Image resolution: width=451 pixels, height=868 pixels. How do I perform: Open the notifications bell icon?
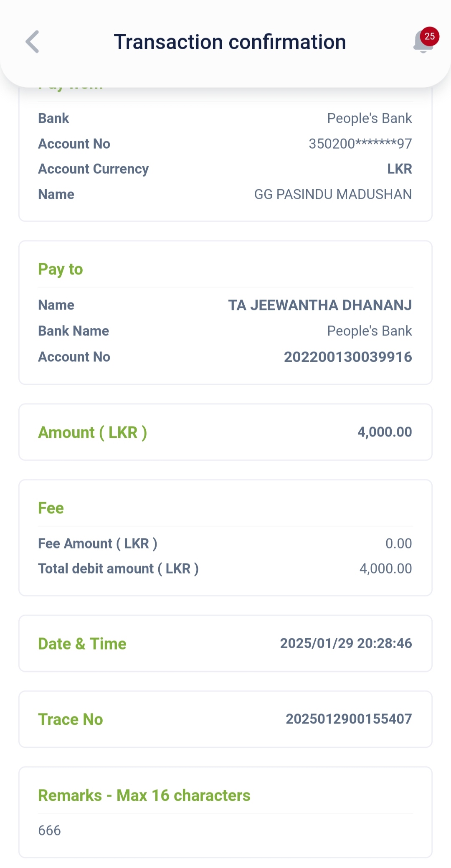tap(422, 43)
